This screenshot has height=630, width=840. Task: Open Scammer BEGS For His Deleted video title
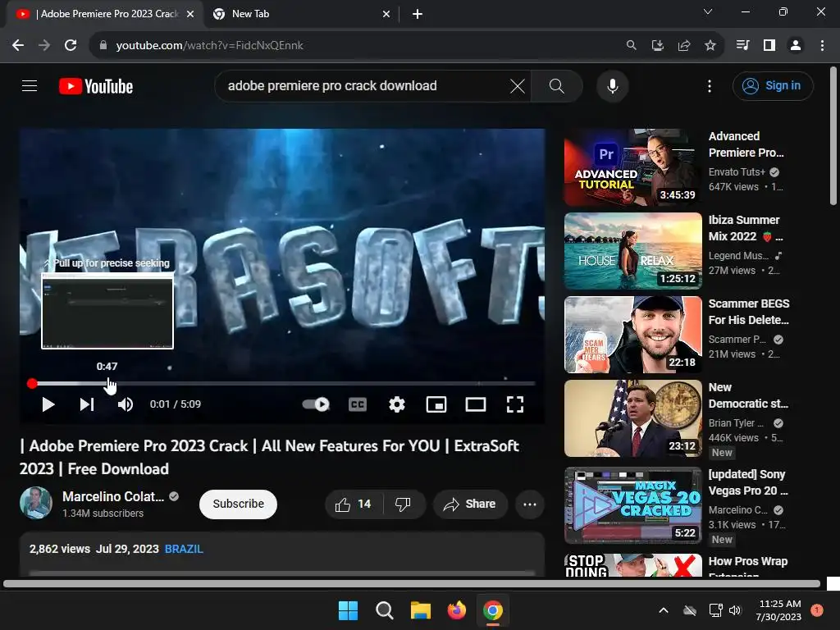pos(749,312)
